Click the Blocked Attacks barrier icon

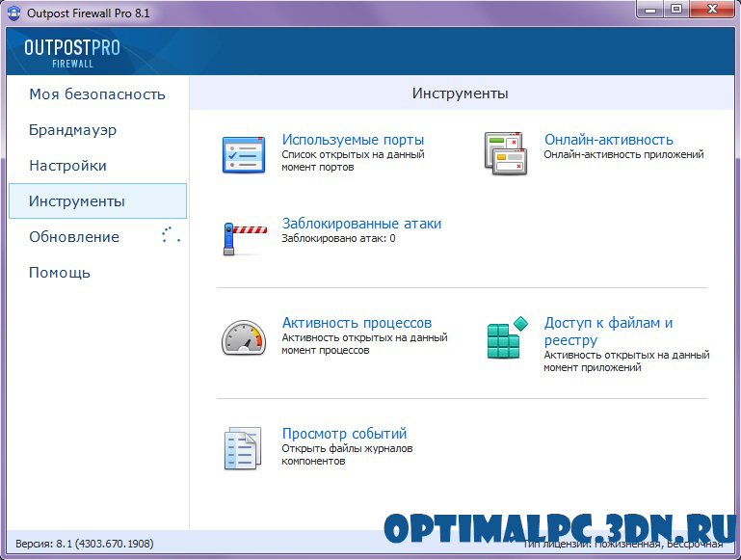244,237
